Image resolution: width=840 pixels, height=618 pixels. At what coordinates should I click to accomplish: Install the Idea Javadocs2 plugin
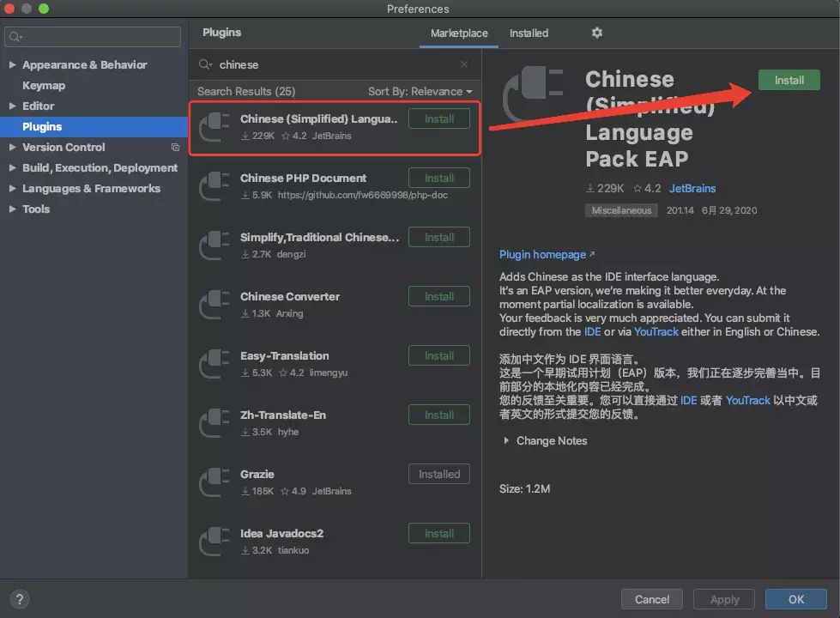click(438, 533)
